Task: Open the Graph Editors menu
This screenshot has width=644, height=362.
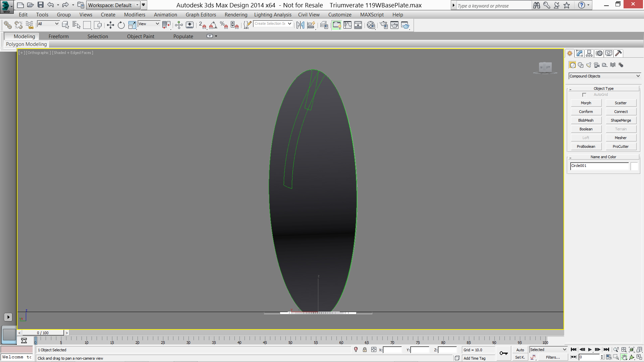Action: pos(201,15)
